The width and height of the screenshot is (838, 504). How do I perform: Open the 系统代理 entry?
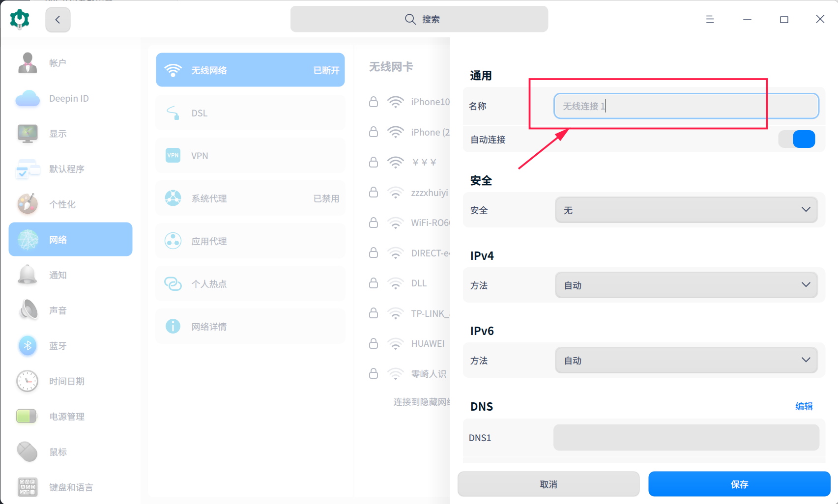pyautogui.click(x=250, y=198)
